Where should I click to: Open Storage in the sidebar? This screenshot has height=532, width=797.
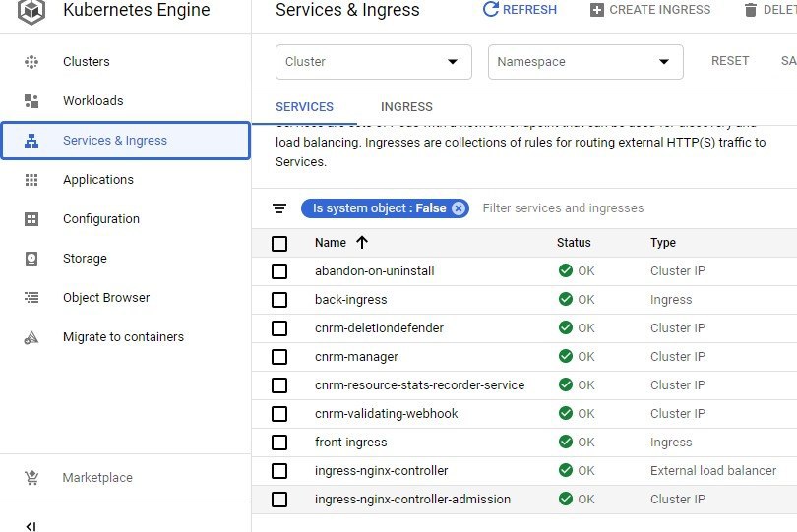pyautogui.click(x=85, y=259)
